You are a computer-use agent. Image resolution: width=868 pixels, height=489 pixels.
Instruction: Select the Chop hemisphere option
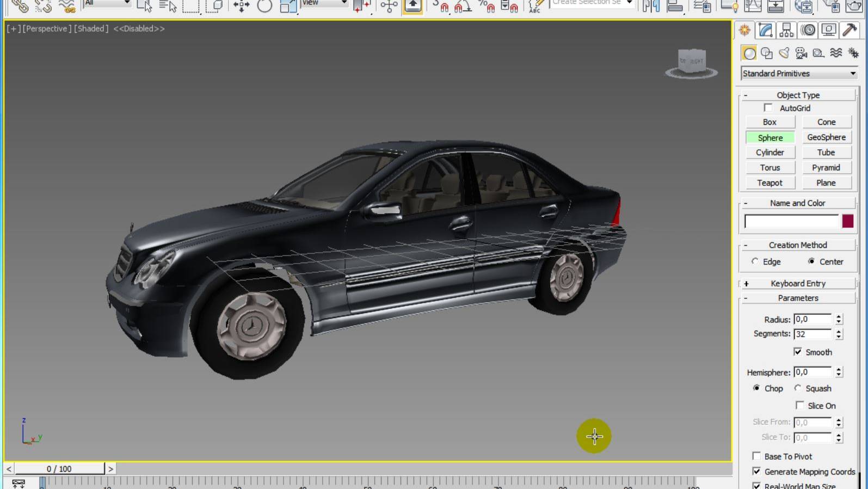[x=756, y=388]
